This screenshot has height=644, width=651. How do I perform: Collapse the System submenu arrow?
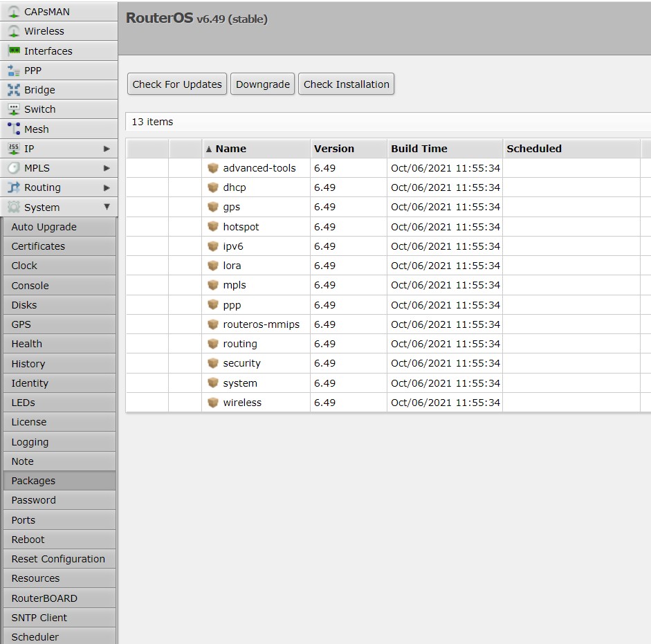point(107,206)
